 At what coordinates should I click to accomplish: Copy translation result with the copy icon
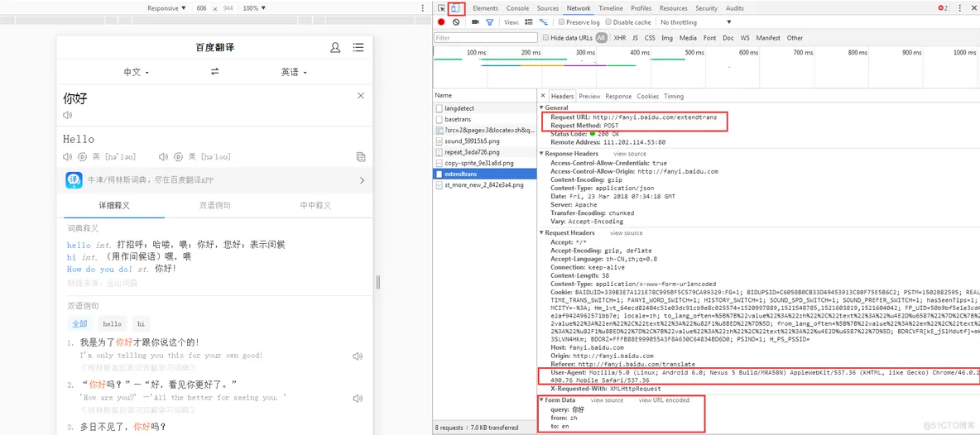pyautogui.click(x=361, y=156)
